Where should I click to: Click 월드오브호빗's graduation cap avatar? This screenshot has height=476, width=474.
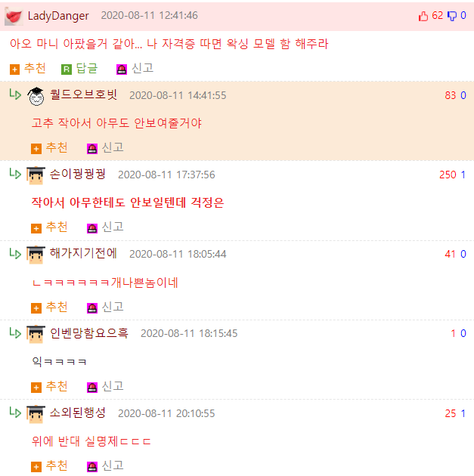(x=36, y=96)
